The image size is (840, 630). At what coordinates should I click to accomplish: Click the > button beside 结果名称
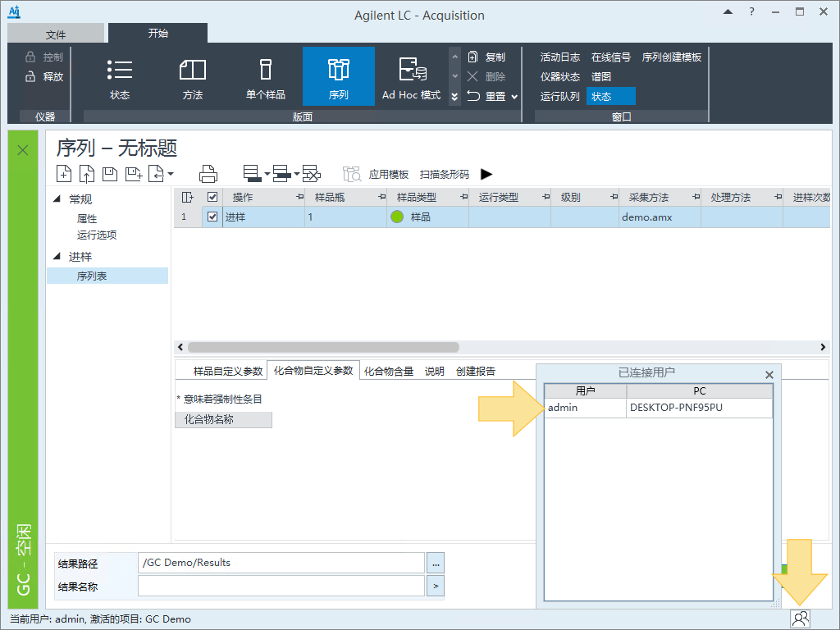coord(436,586)
